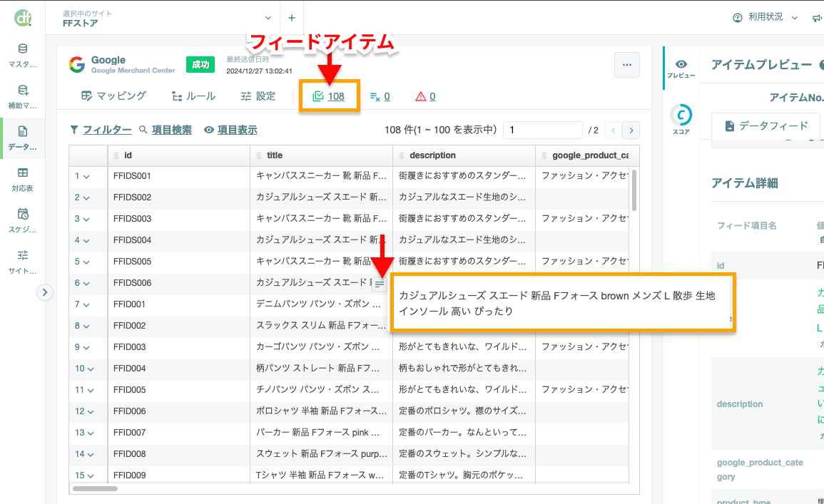This screenshot has height=504, width=824.
Task: Open the データフィード sidebar item
Action: [23, 138]
